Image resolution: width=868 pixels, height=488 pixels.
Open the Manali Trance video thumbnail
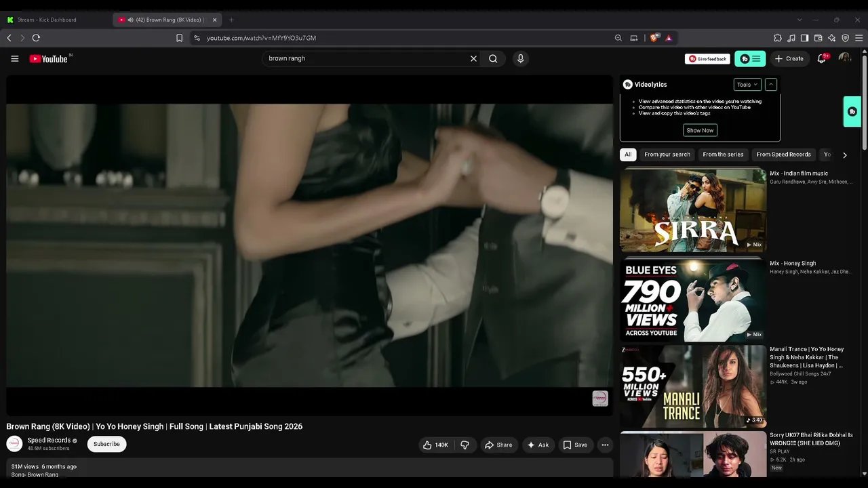tap(693, 386)
